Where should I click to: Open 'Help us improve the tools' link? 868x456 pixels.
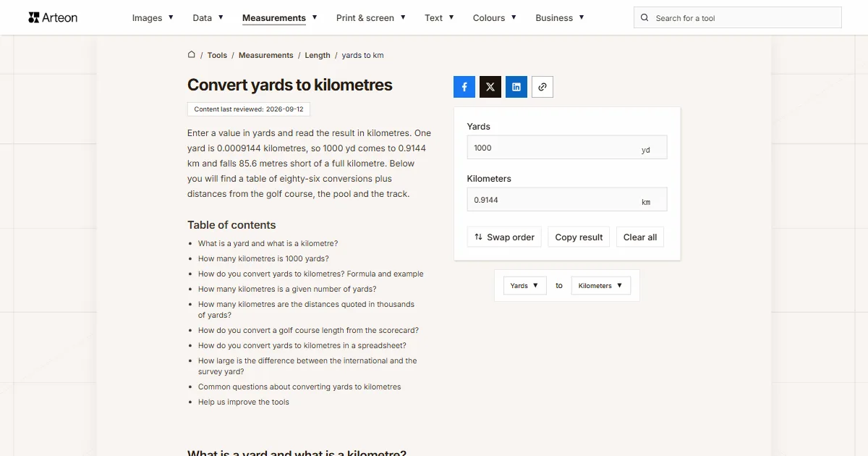click(244, 402)
